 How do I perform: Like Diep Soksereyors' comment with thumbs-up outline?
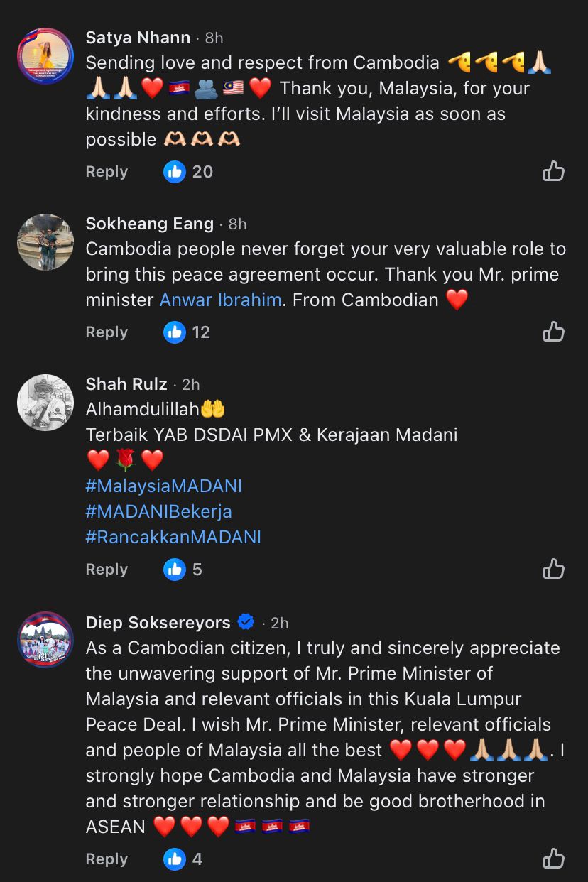pos(553,859)
